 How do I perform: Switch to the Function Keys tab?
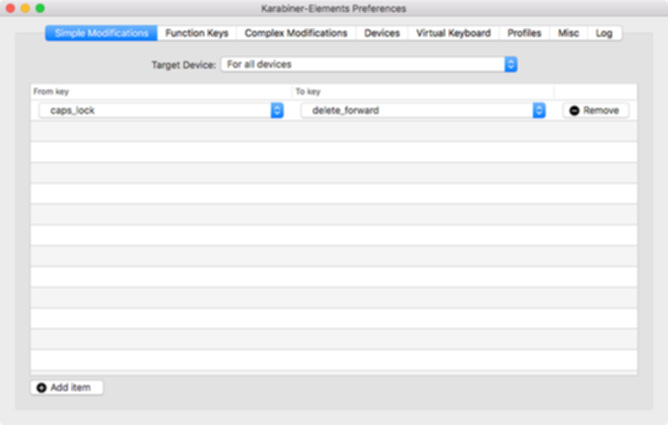[x=197, y=33]
